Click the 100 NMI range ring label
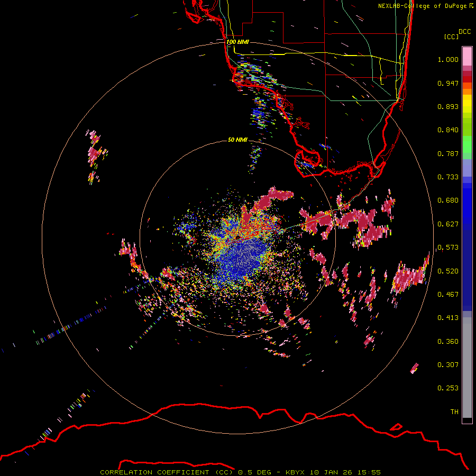Image resolution: width=476 pixels, height=476 pixels. pos(237,42)
